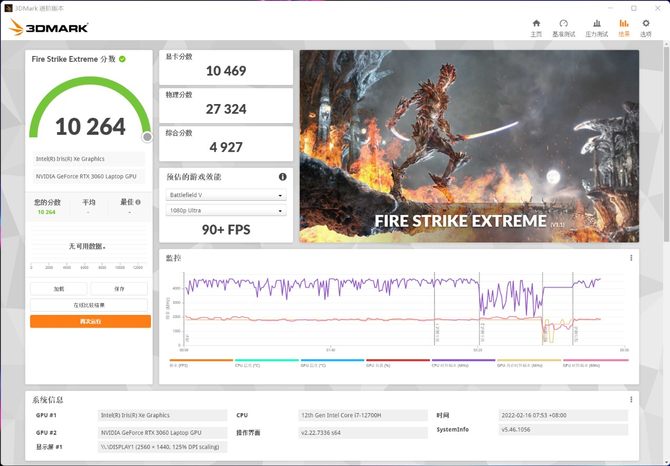
Task: Expand the Battlefield V game dropdown
Action: pyautogui.click(x=226, y=195)
